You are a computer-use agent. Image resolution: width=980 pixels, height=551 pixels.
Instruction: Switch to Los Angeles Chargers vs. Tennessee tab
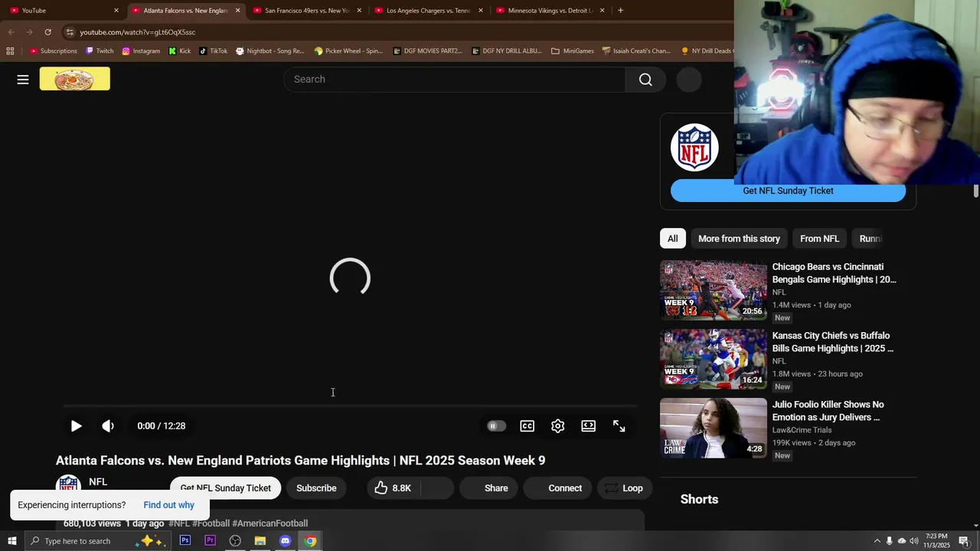428,11
